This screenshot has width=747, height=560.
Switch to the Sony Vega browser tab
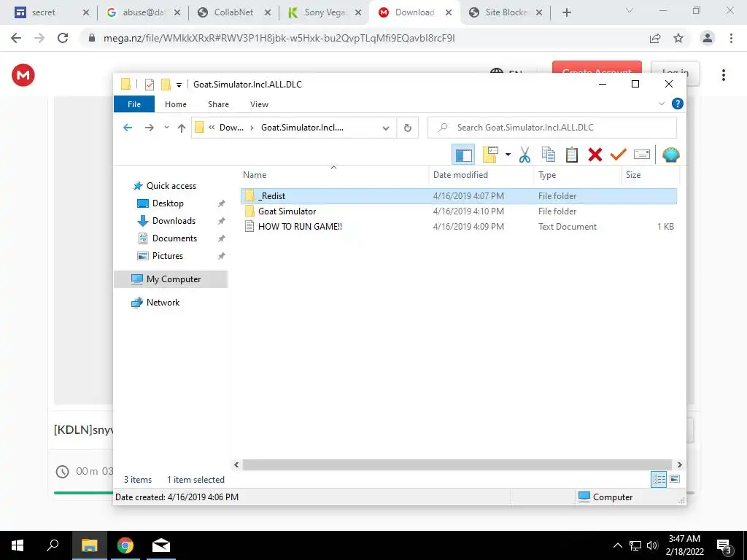pyautogui.click(x=325, y=12)
